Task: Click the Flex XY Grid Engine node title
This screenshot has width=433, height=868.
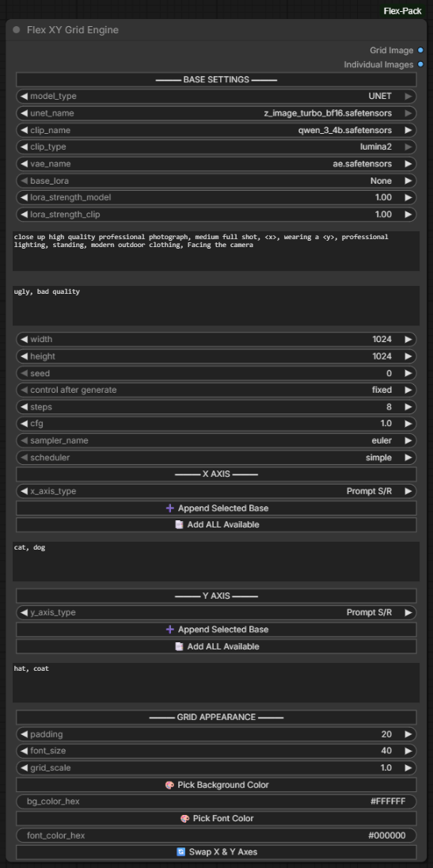Action: pos(73,30)
